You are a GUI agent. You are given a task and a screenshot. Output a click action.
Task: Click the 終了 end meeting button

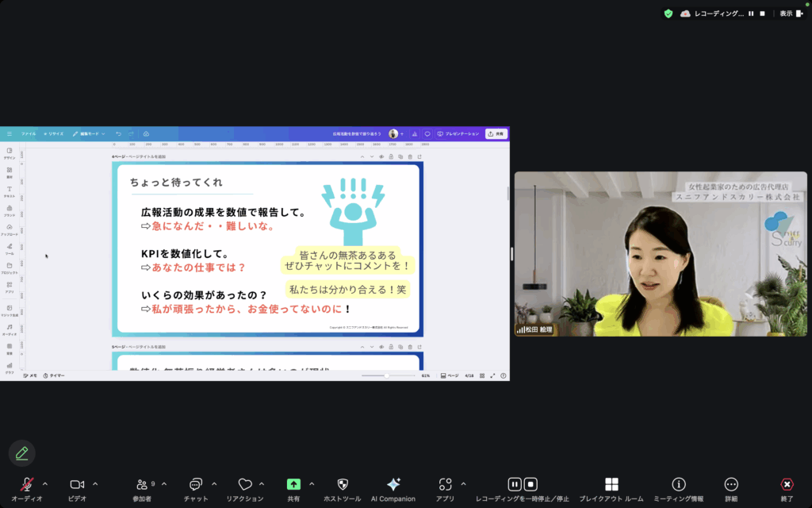tap(787, 484)
